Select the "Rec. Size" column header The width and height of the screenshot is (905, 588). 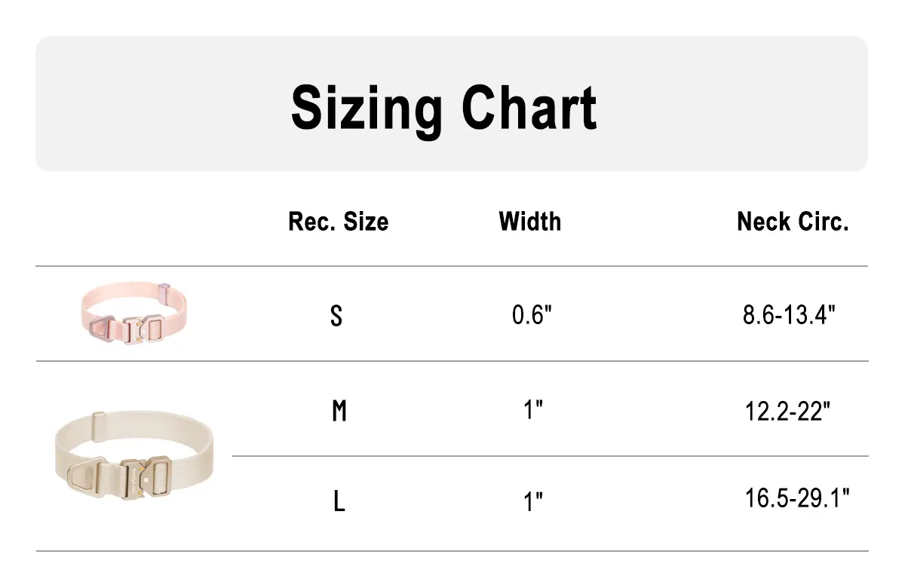click(338, 222)
